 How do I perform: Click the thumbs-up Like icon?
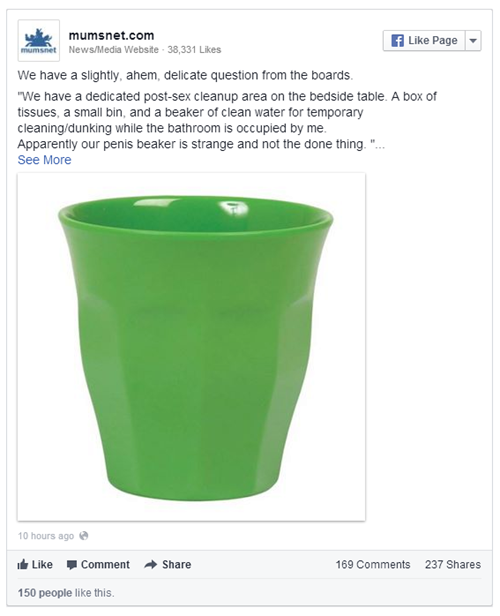tap(23, 565)
